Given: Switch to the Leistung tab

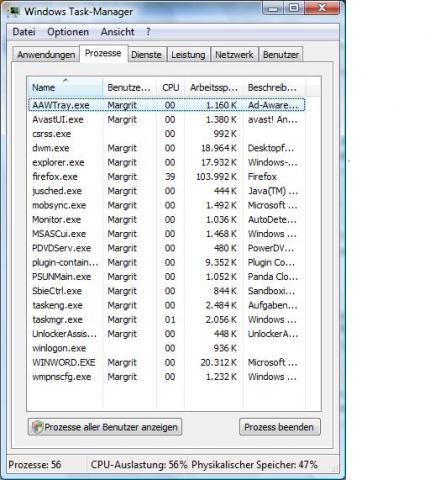Looking at the screenshot, I should 188,55.
